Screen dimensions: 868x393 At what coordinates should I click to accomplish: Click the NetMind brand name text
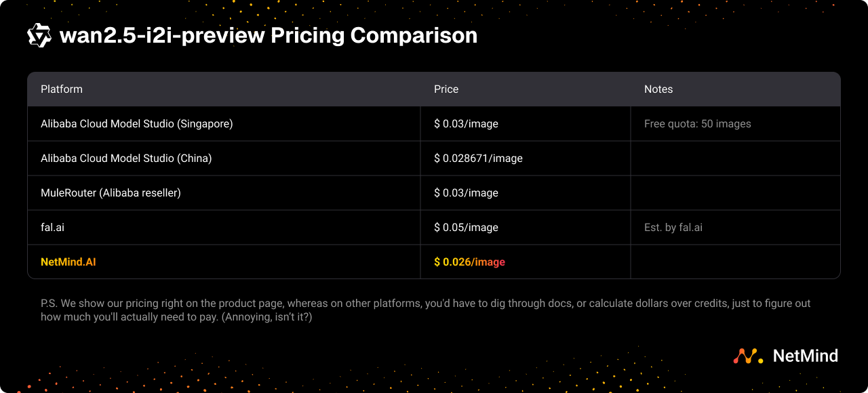tap(805, 356)
